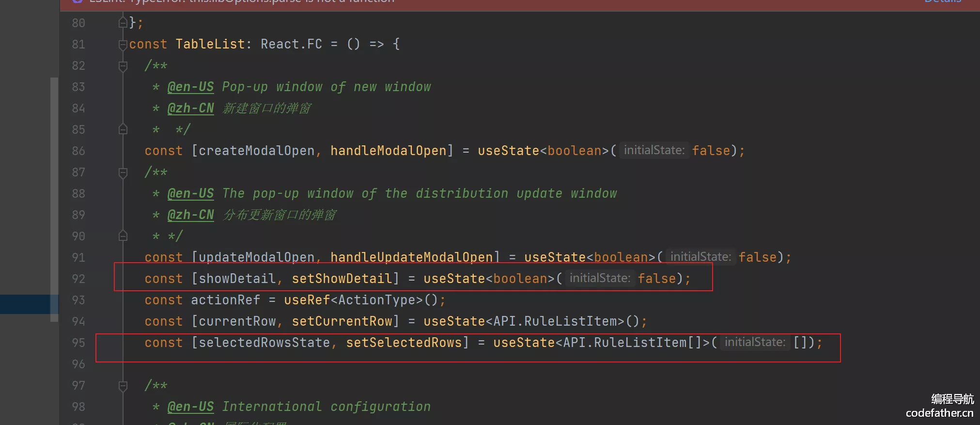This screenshot has width=980, height=425.
Task: Click the Chinese comment text on line 89
Action: click(x=279, y=215)
